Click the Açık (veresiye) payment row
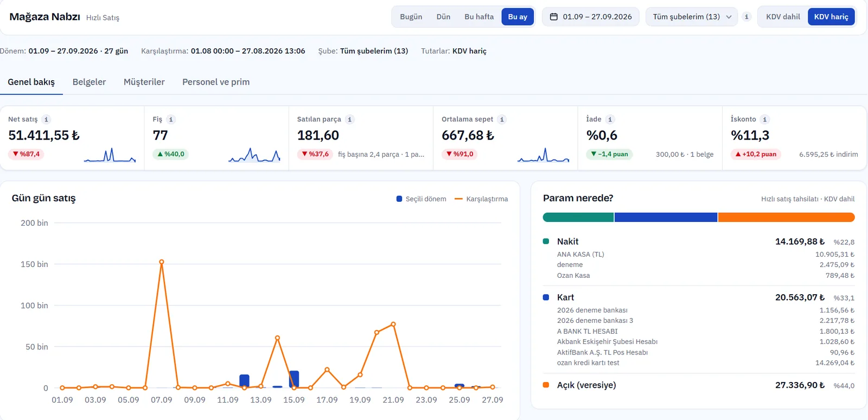Screen dimensions: 868x420 tap(699, 385)
